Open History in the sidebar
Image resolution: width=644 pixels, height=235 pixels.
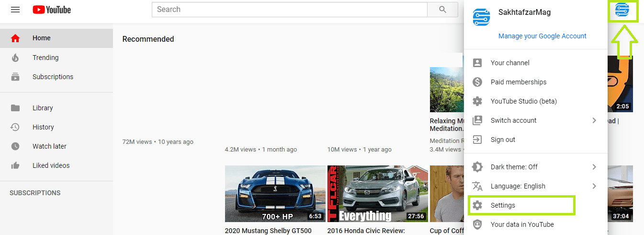click(43, 127)
